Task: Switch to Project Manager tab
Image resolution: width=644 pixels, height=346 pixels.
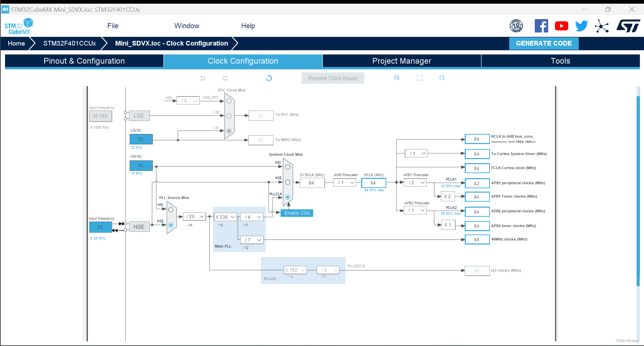Action: [402, 61]
